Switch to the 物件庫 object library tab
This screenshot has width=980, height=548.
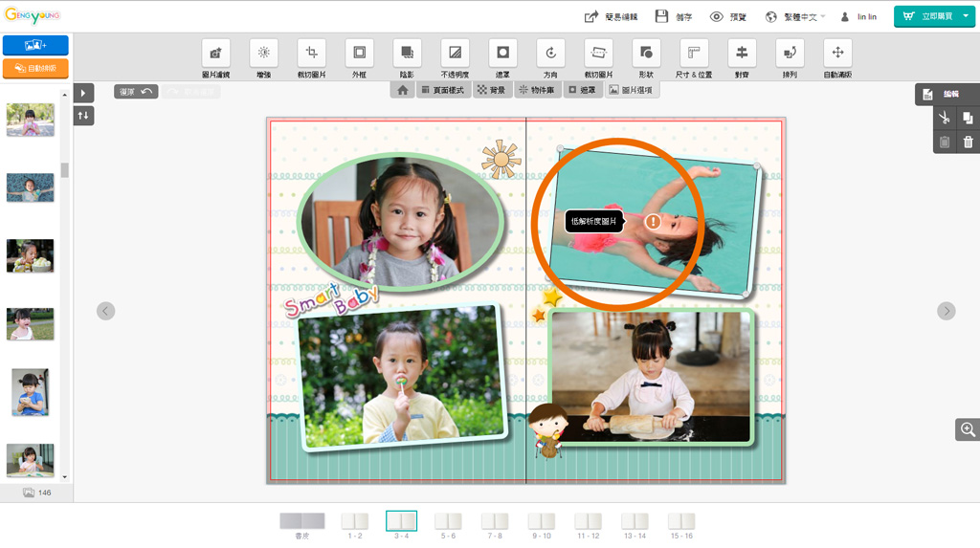(x=536, y=91)
